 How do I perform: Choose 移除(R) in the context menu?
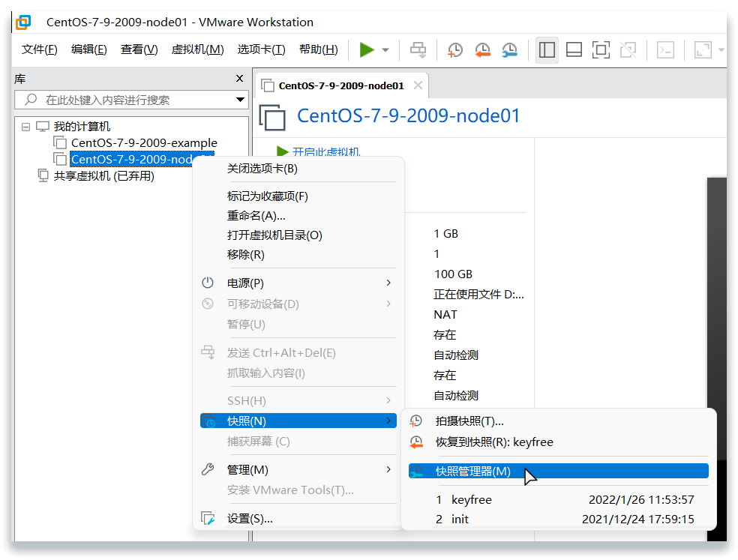tap(298, 255)
